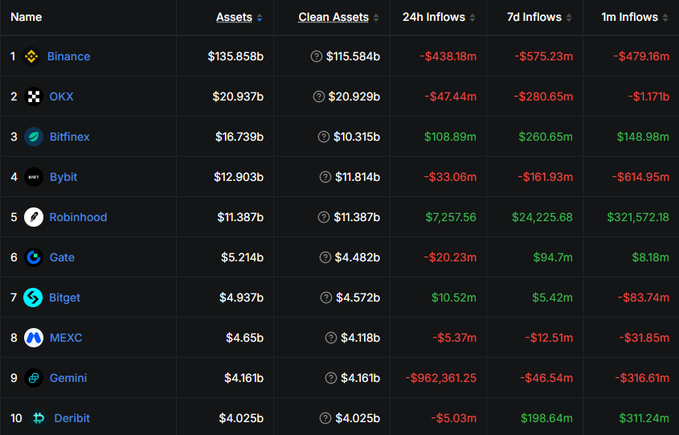This screenshot has height=435, width=679.
Task: Click the Deribit logo icon
Action: (39, 418)
